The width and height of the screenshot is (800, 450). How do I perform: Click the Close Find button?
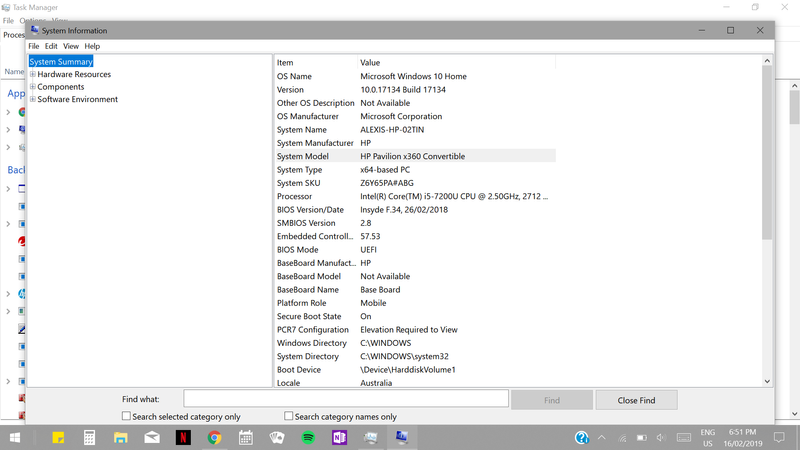point(636,400)
